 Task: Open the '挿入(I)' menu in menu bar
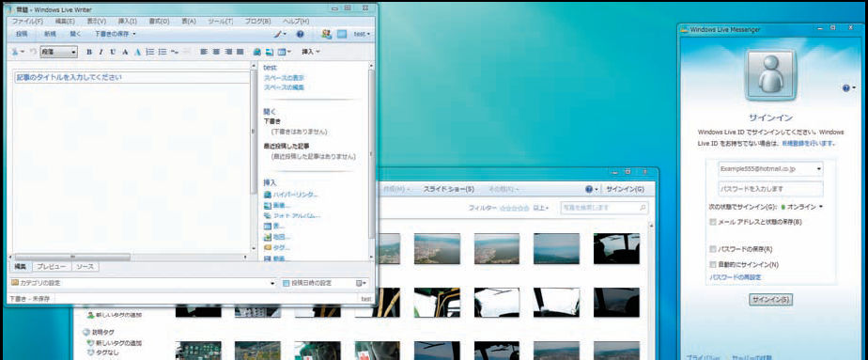click(128, 21)
